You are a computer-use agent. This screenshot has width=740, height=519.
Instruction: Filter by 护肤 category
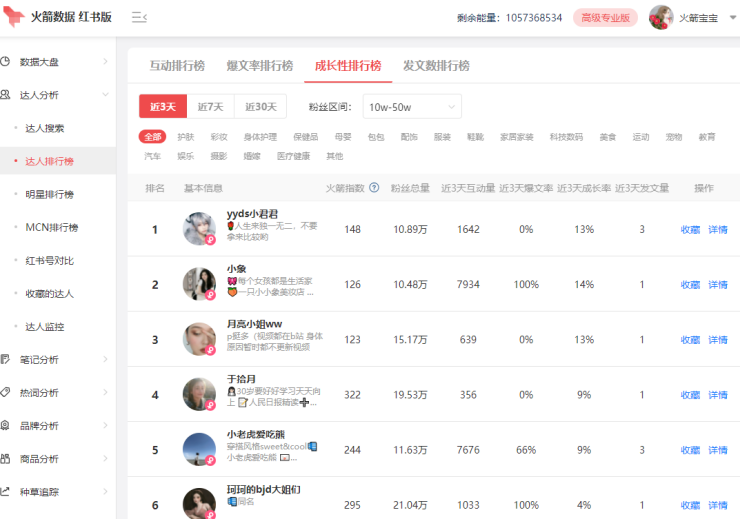186,137
